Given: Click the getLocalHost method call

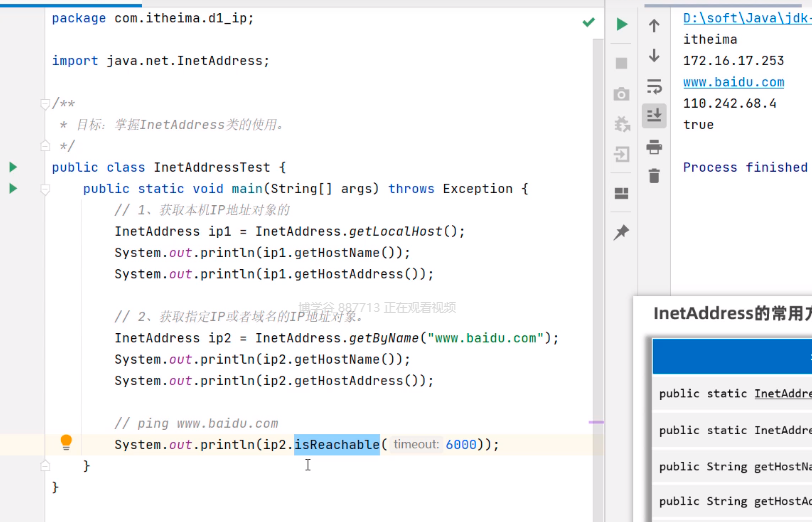Looking at the screenshot, I should coord(396,231).
